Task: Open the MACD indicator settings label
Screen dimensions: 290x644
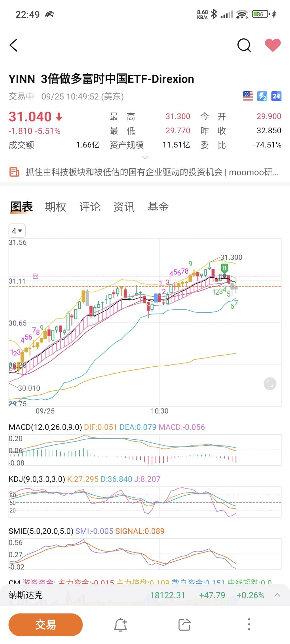Action: tap(45, 427)
